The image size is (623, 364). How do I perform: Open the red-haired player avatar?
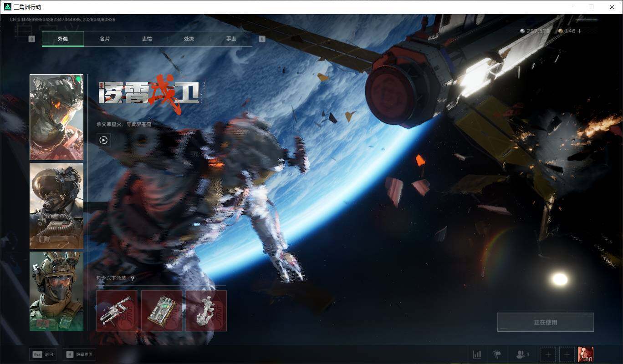click(x=585, y=354)
